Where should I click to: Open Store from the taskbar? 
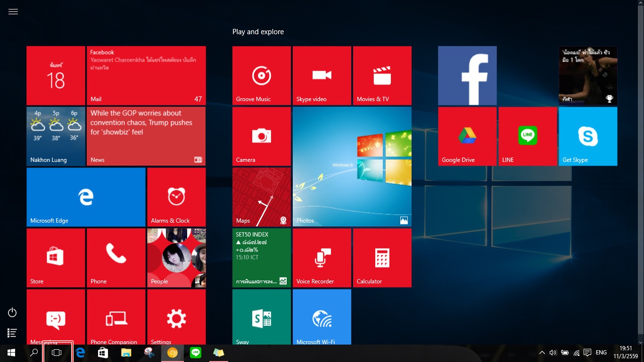coord(103,353)
